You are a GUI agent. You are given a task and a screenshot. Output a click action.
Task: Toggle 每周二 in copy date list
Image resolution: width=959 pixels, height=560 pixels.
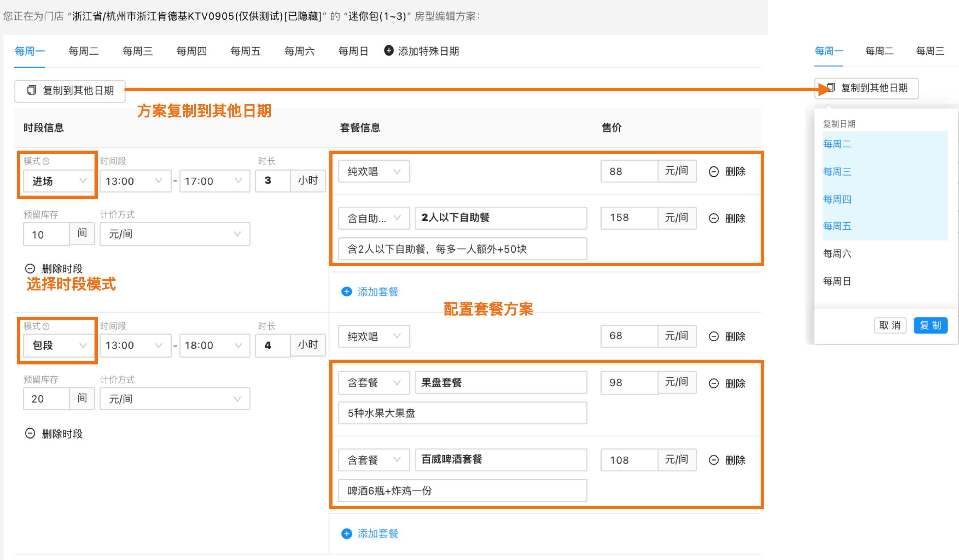point(885,144)
